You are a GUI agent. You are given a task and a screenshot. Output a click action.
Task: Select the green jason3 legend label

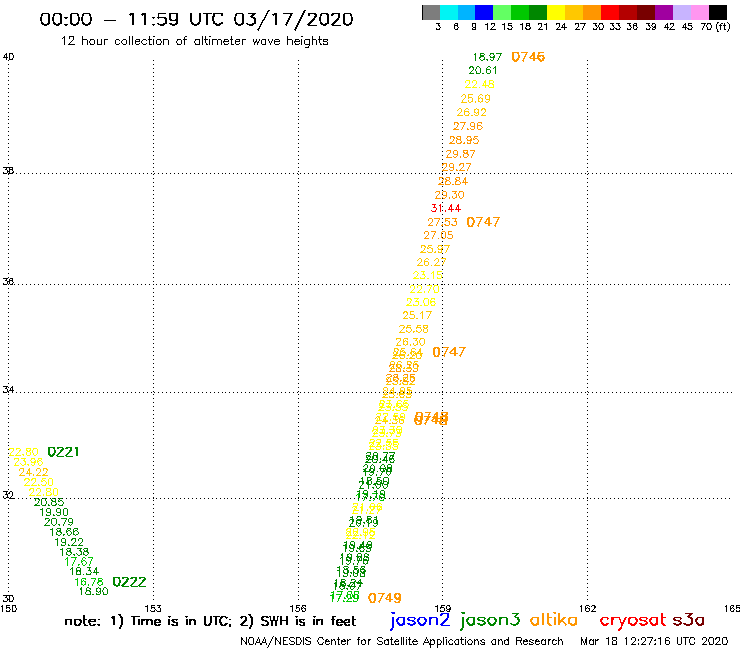(490, 620)
